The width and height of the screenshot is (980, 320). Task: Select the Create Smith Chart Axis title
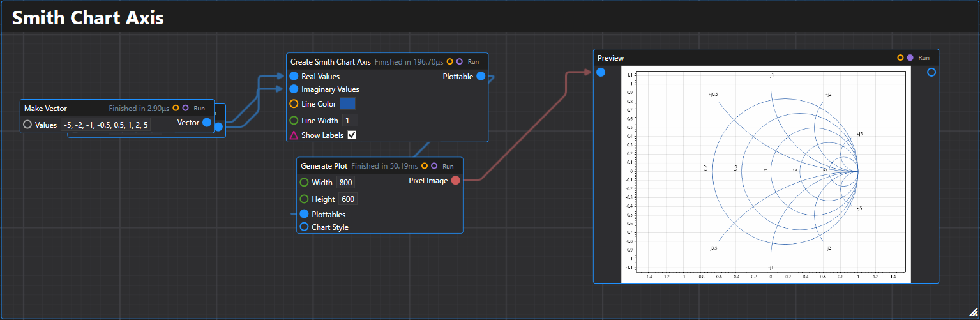tap(331, 62)
